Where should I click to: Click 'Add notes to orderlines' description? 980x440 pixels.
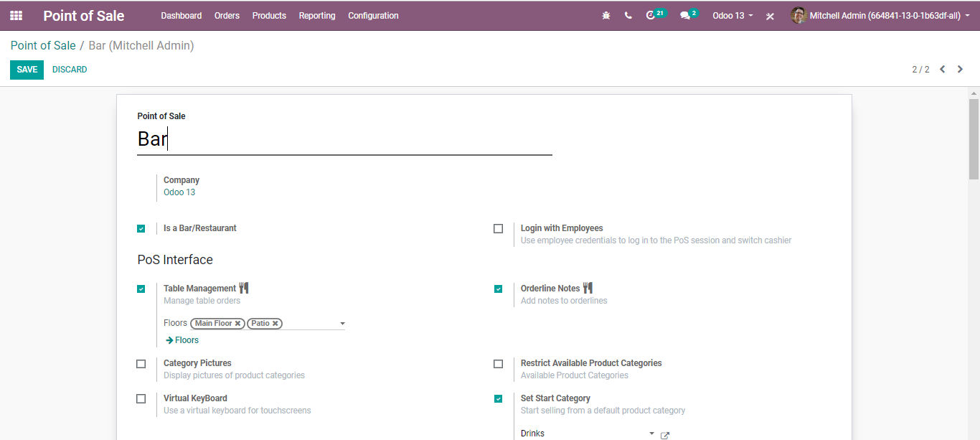coord(564,301)
